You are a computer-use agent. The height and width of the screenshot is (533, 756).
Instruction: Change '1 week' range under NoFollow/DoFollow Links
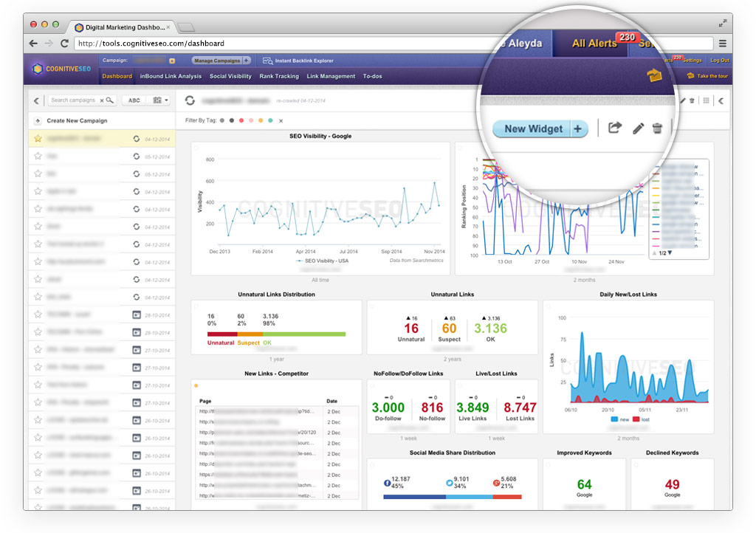pos(408,438)
